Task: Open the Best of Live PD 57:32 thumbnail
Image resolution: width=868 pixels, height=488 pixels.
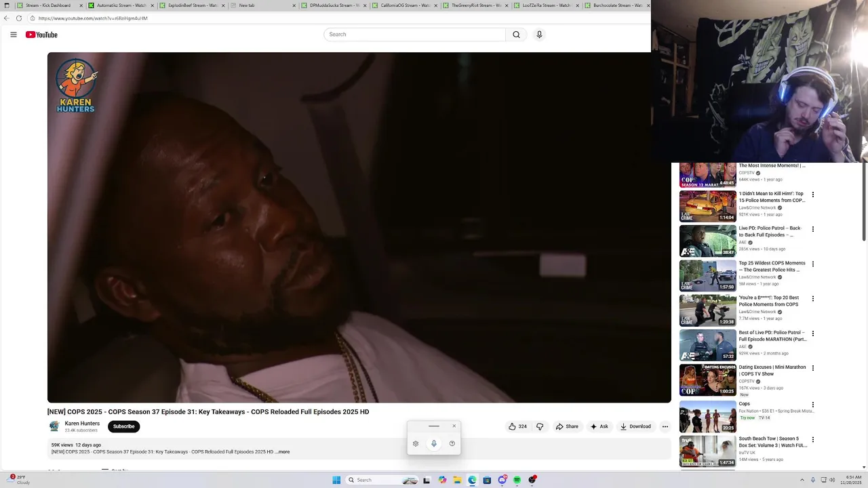Action: coord(708,346)
